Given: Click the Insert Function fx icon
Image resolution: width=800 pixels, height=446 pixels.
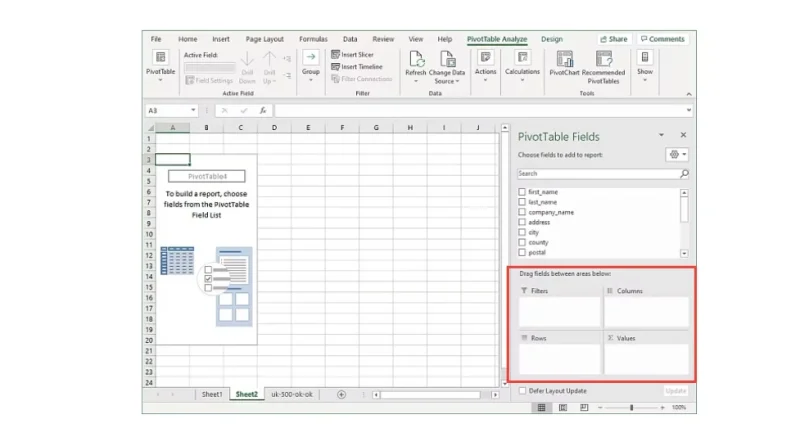Looking at the screenshot, I should coord(263,110).
